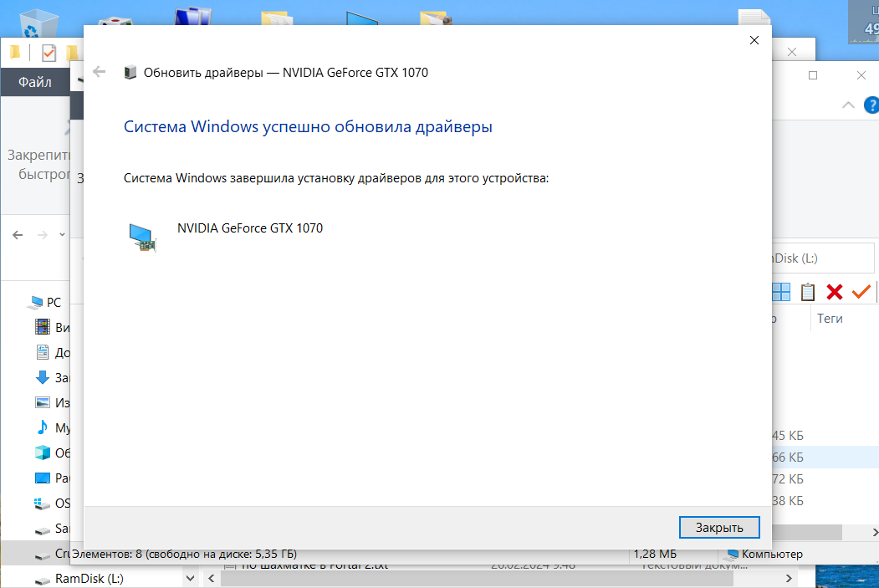
Task: Collapse the Explorer ribbon with chevron
Action: 848,105
